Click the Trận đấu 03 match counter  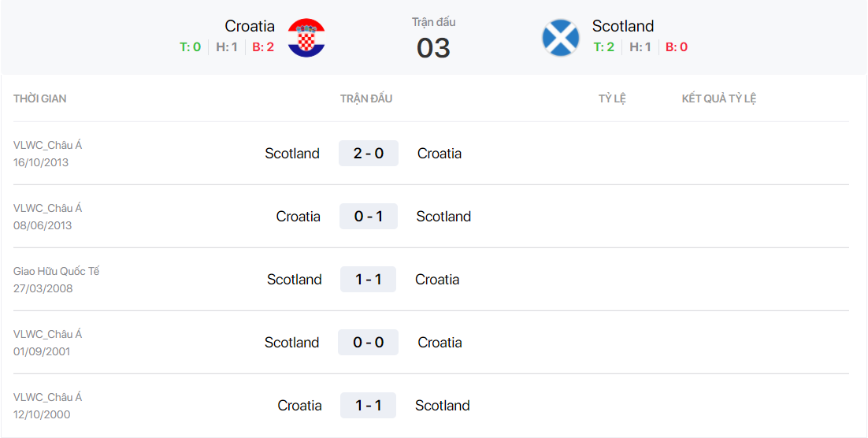tap(433, 39)
